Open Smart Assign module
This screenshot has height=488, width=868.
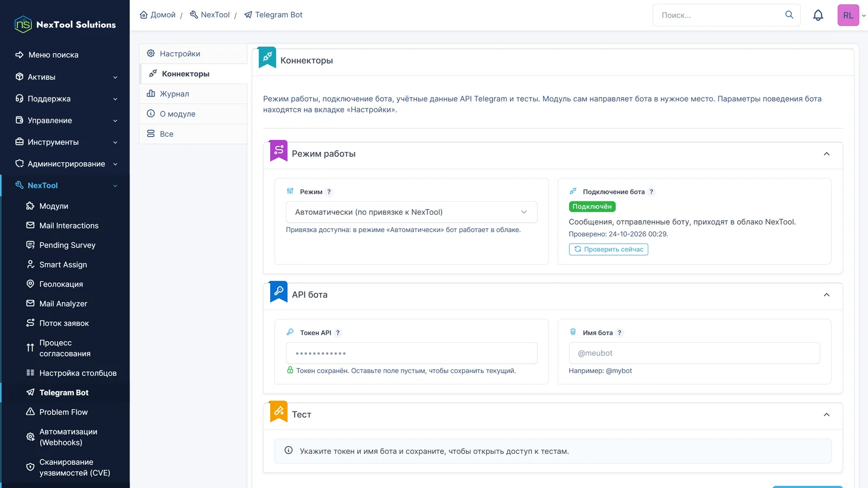pos(65,265)
